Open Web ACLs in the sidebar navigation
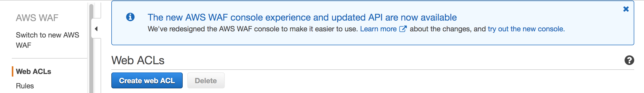Screen dimensions: 644x93 pos(33,71)
